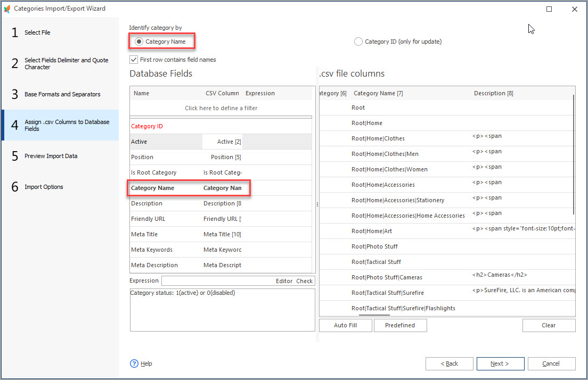Select the 'Root|Photo Stuff' csv row
Viewport: 588px width, 380px height.
[447, 246]
